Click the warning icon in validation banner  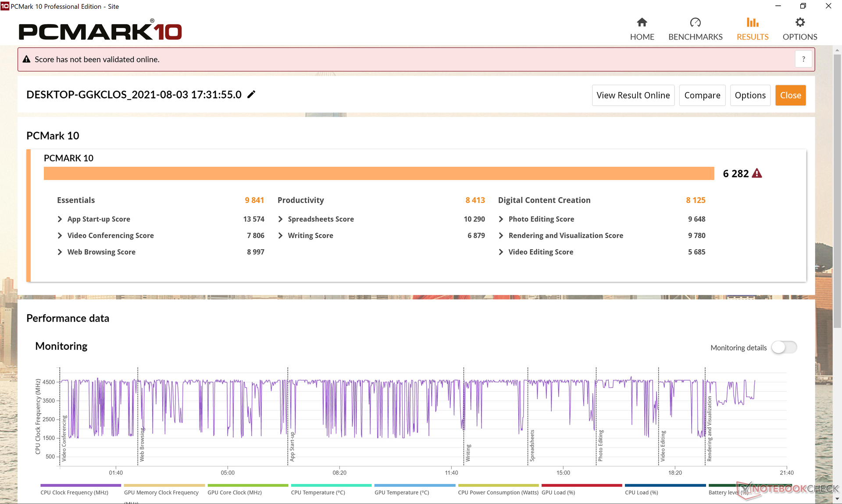point(26,59)
